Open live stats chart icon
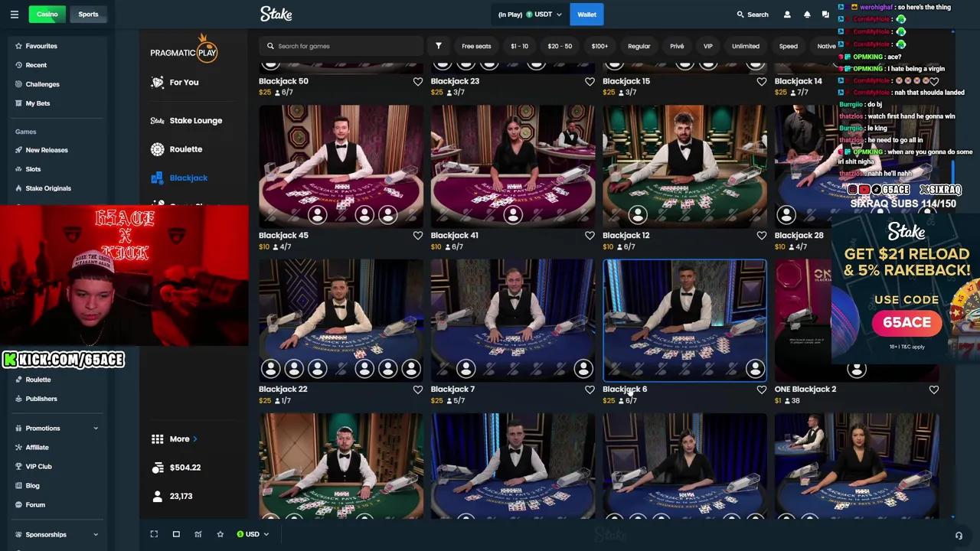 (x=198, y=534)
